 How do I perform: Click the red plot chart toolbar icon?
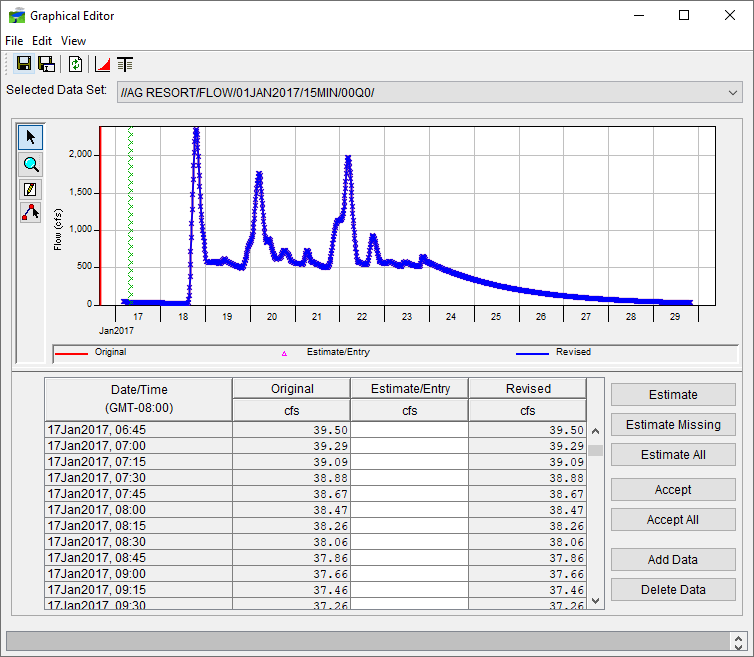click(x=102, y=64)
